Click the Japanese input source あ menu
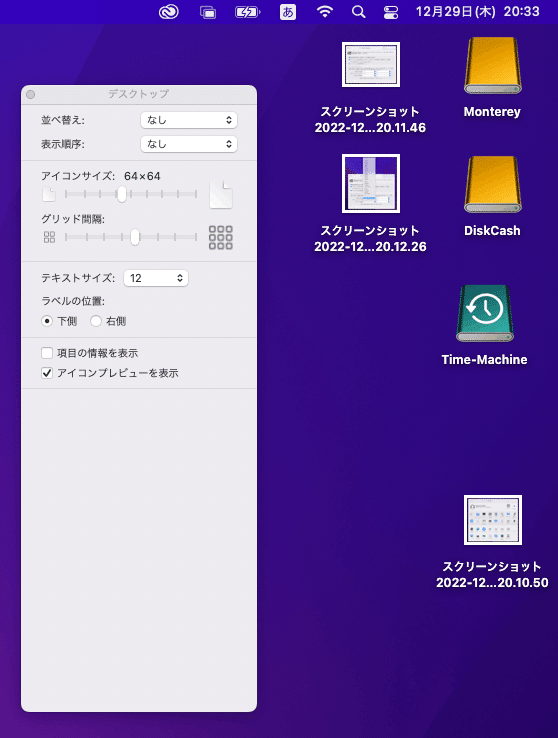The height and width of the screenshot is (738, 558). [288, 12]
